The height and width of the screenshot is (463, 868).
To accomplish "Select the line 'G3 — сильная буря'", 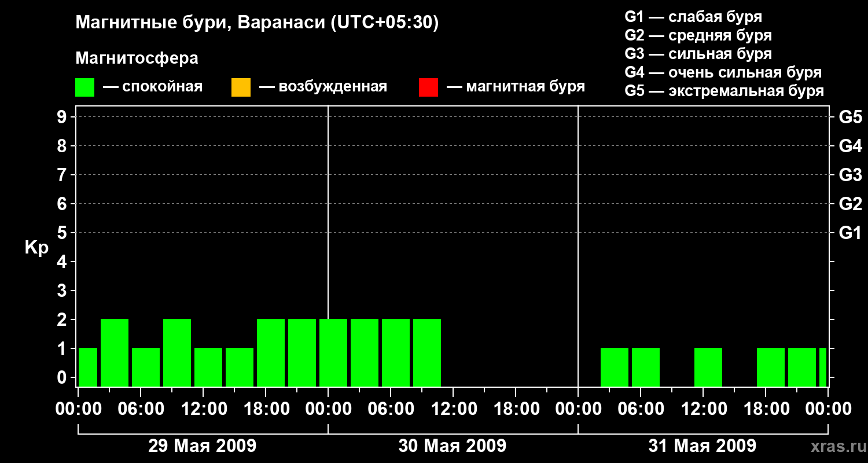I will tap(698, 54).
